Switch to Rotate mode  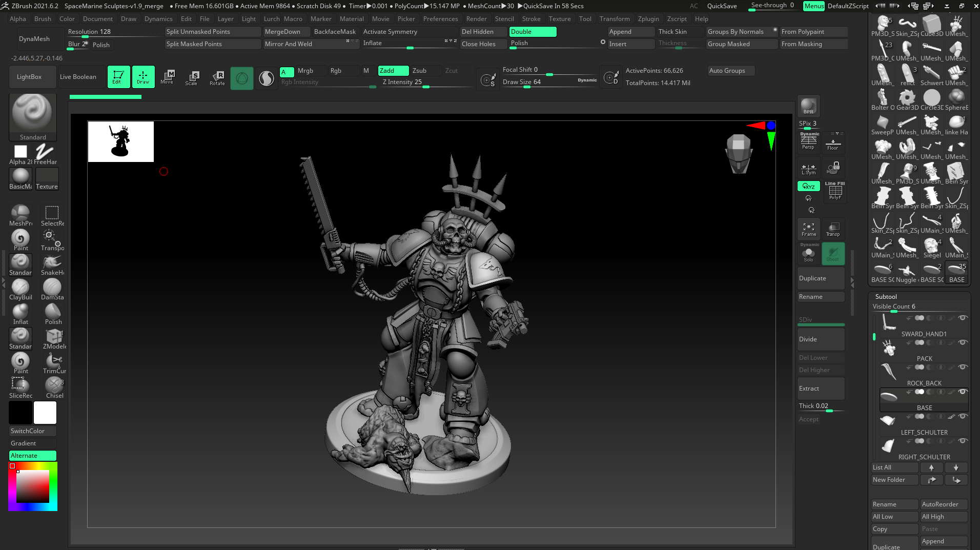click(217, 78)
